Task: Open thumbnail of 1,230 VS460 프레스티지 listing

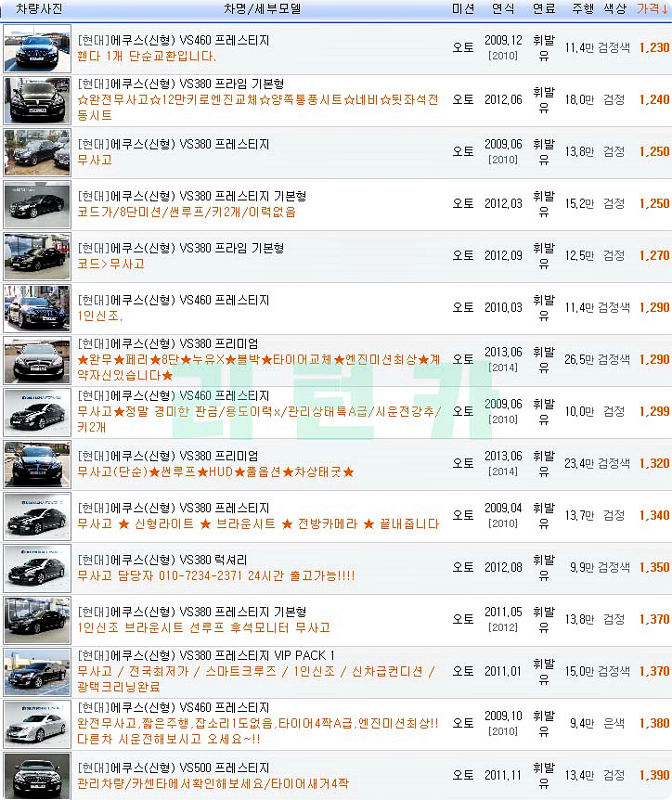Action: click(x=37, y=48)
